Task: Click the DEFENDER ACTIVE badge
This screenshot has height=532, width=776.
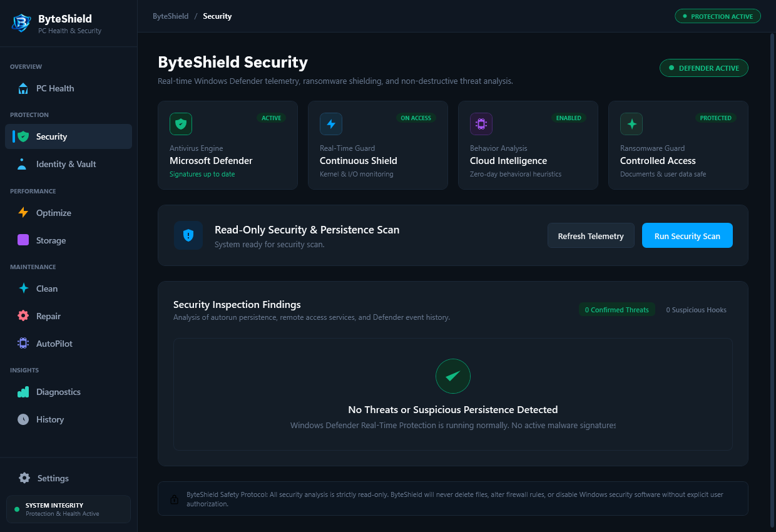Action: point(704,68)
